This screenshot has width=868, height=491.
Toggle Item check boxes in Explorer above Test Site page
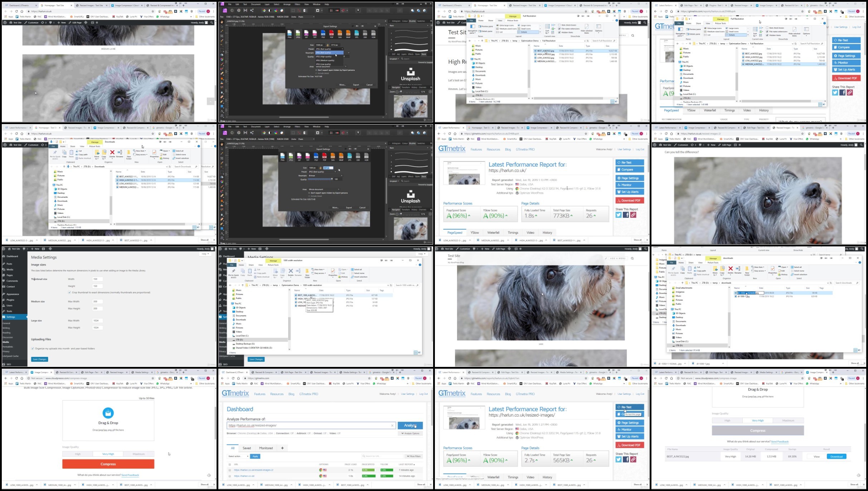coord(559,25)
